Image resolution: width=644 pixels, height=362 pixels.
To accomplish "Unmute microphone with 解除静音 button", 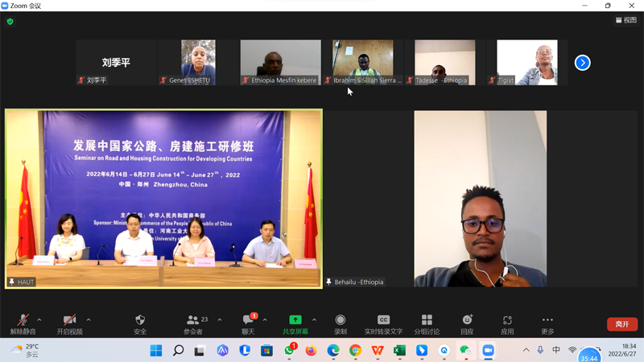I will click(x=23, y=323).
